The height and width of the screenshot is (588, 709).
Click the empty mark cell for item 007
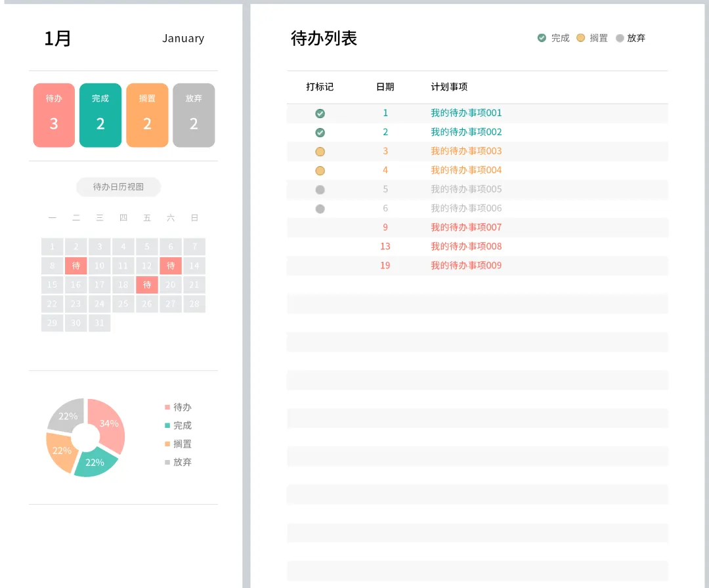pyautogui.click(x=320, y=228)
